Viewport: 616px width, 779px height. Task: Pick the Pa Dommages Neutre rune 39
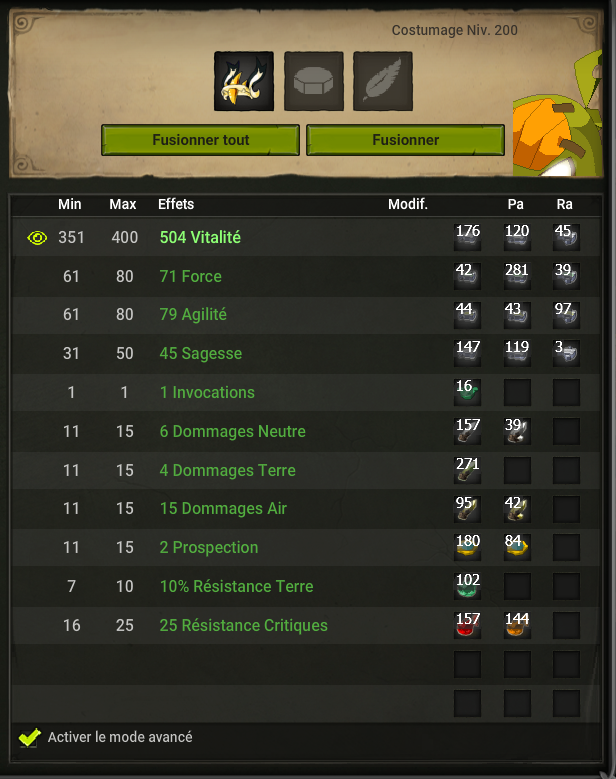[517, 431]
